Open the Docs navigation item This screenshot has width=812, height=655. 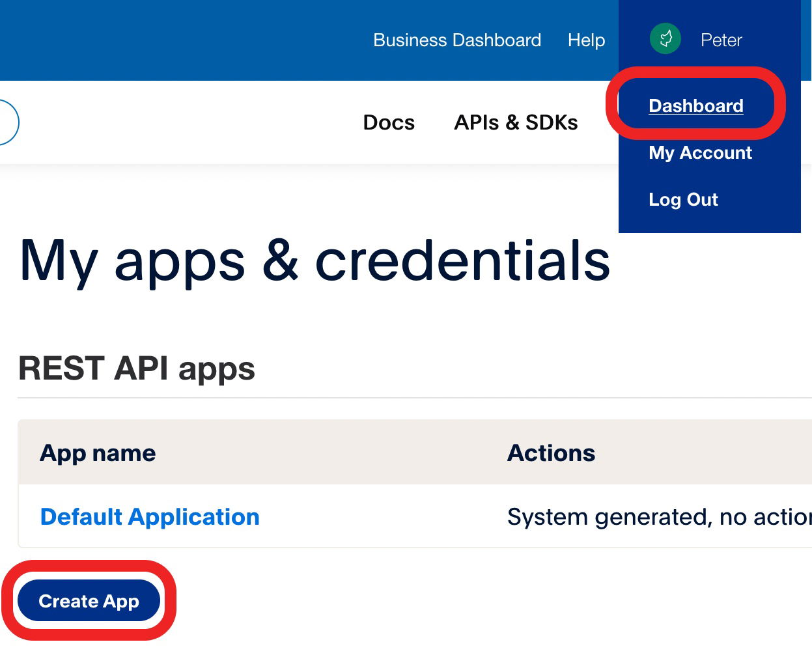pyautogui.click(x=389, y=122)
